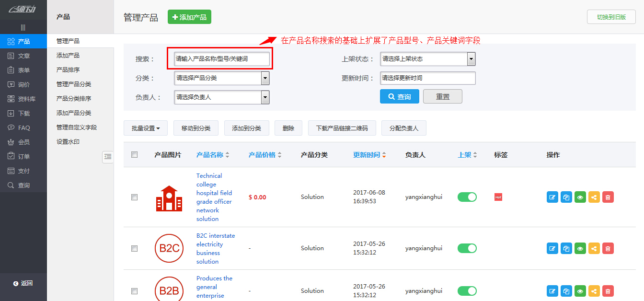Check the checkbox for the B2B product row
The width and height of the screenshot is (644, 301).
pos(134,291)
